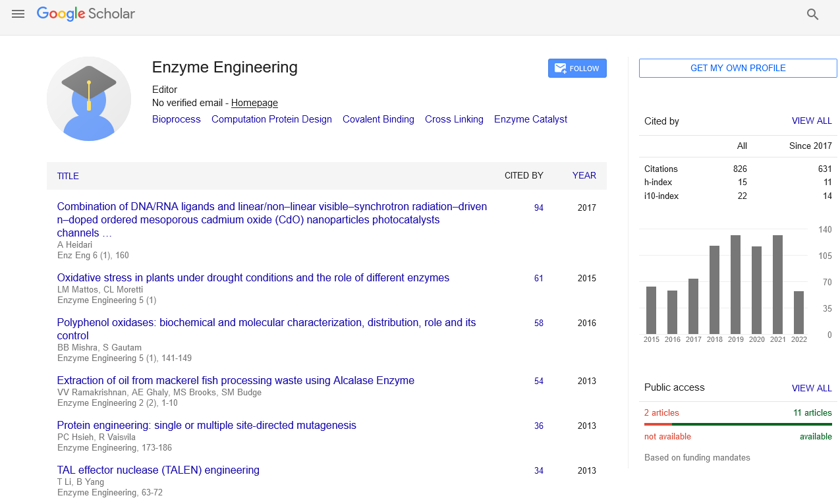Open Oxidative stress in plants article

pyautogui.click(x=253, y=277)
